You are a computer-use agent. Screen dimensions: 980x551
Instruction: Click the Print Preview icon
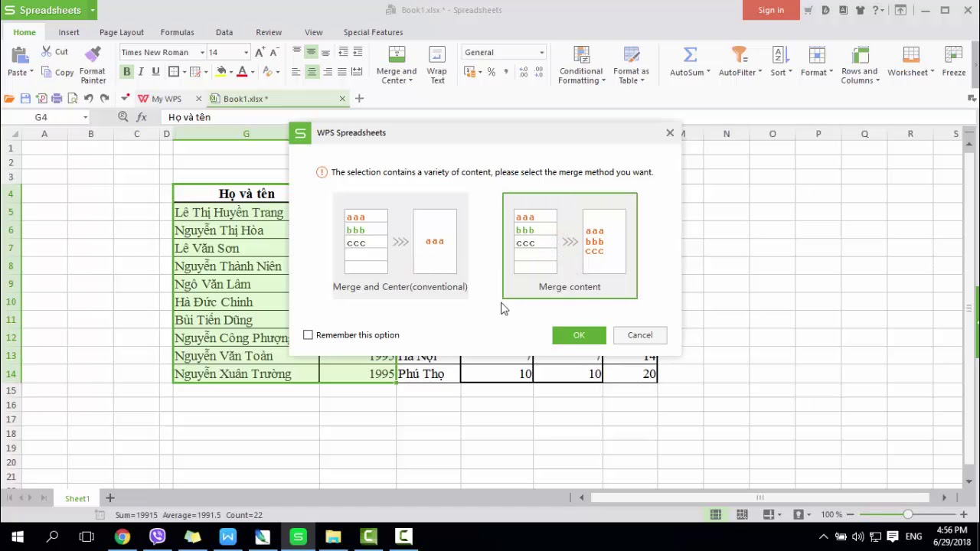click(73, 98)
